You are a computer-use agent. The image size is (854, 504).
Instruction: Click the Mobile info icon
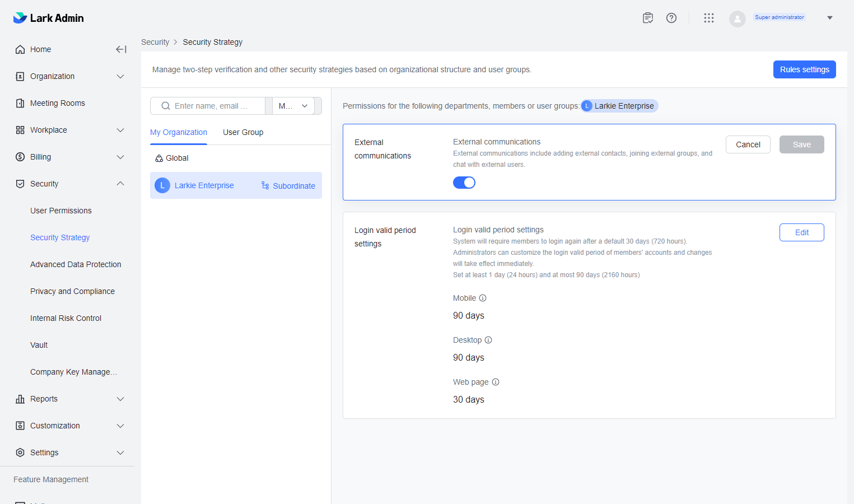[x=483, y=298]
